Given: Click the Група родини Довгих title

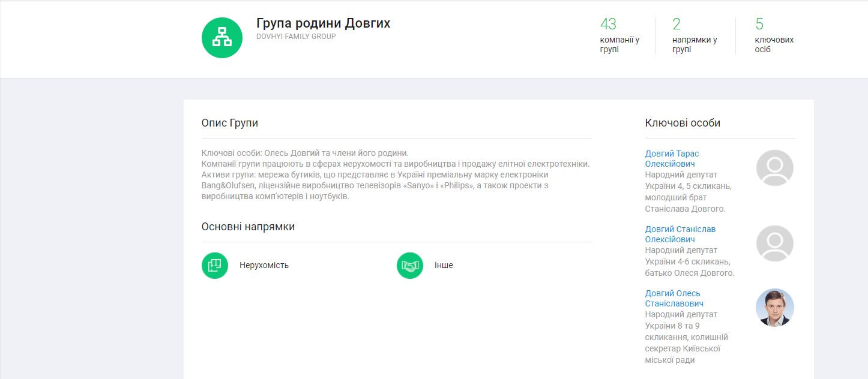Looking at the screenshot, I should [323, 23].
